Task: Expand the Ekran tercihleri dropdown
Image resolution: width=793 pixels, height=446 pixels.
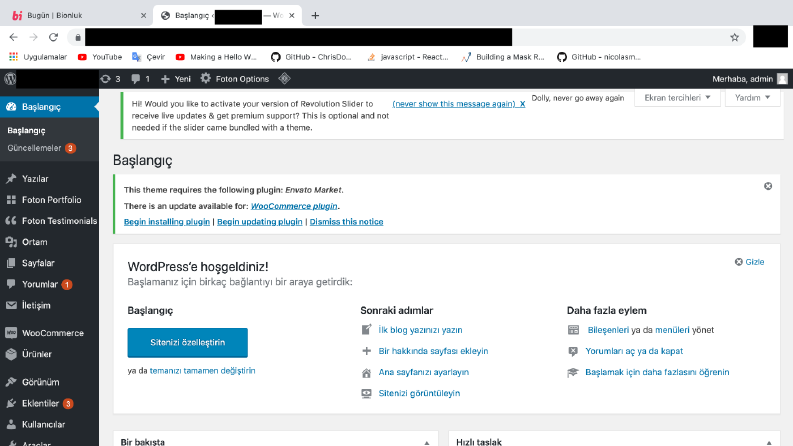Action: coord(677,98)
